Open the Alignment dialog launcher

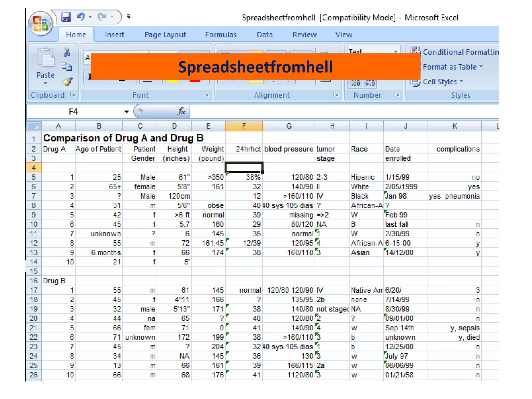pos(336,95)
